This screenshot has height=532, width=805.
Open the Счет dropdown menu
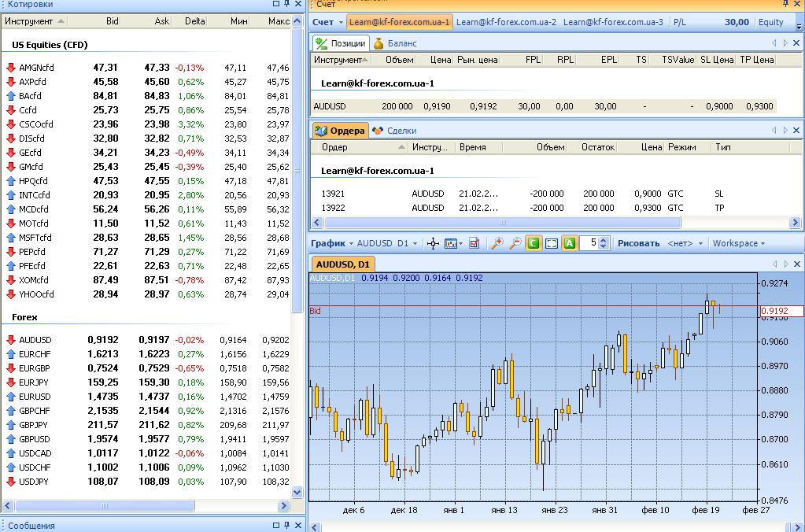point(327,22)
